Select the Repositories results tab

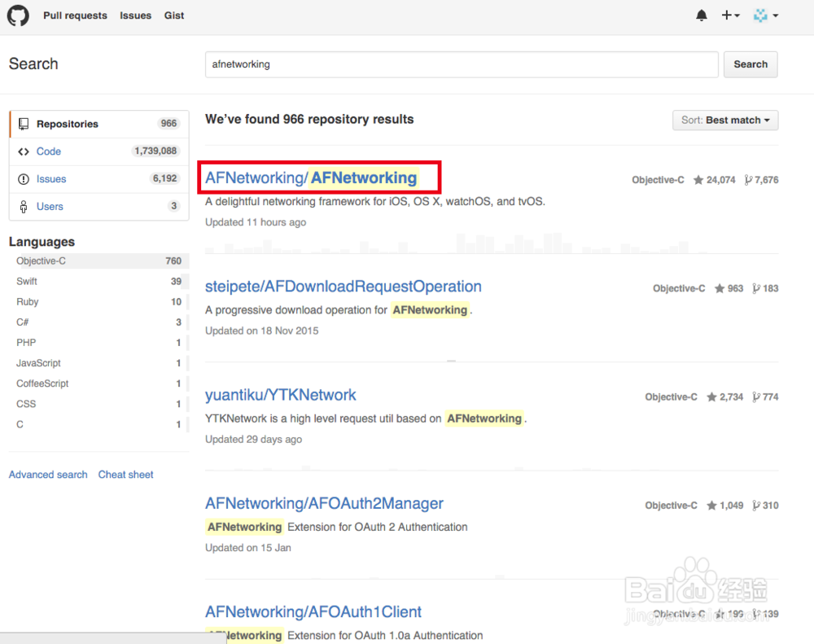(99, 124)
